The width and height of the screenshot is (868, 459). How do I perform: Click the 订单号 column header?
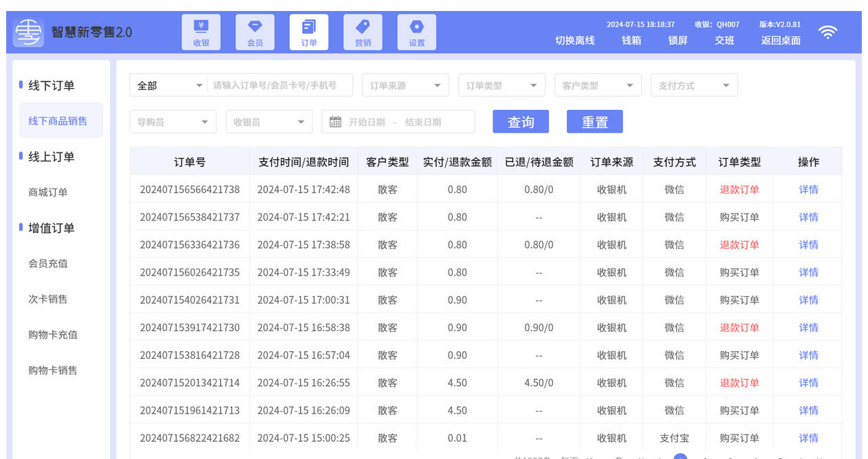190,162
